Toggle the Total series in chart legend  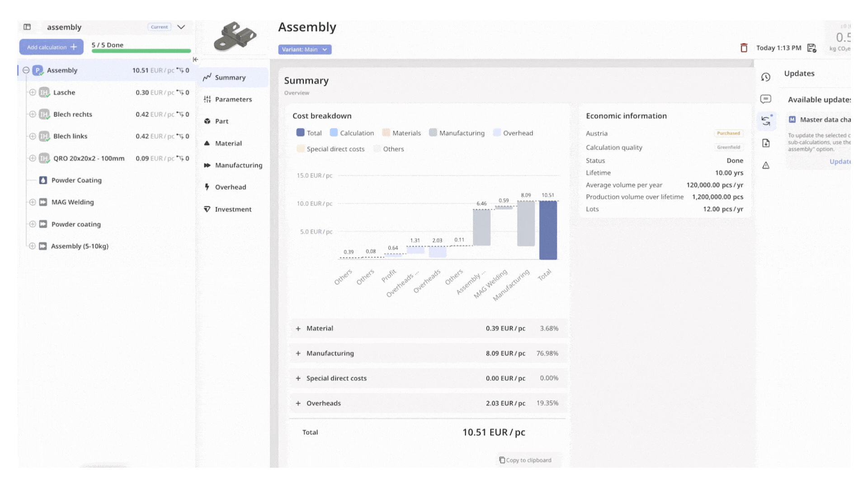[309, 133]
